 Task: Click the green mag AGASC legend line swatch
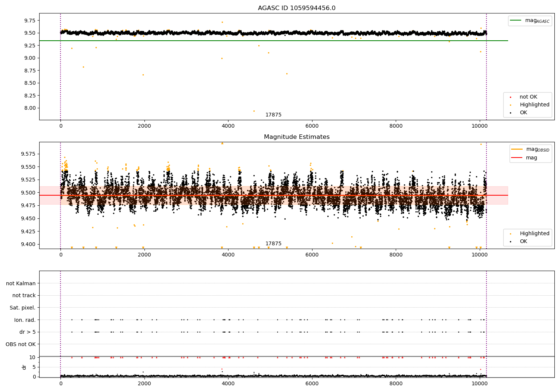pyautogui.click(x=516, y=21)
